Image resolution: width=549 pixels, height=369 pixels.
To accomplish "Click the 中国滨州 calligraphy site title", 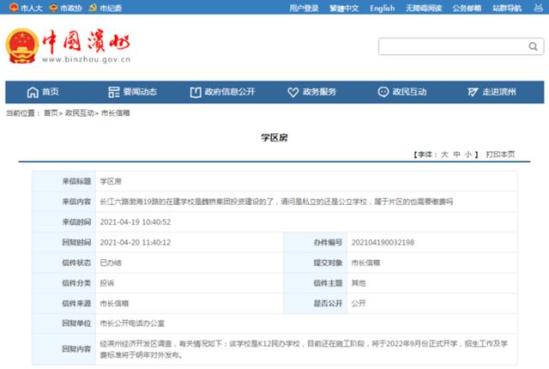I will 86,41.
